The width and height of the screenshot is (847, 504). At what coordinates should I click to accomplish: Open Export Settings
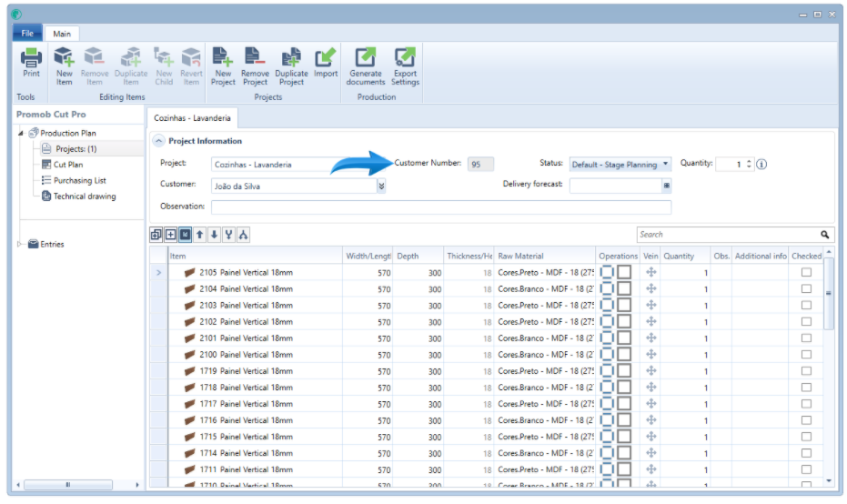pyautogui.click(x=405, y=66)
